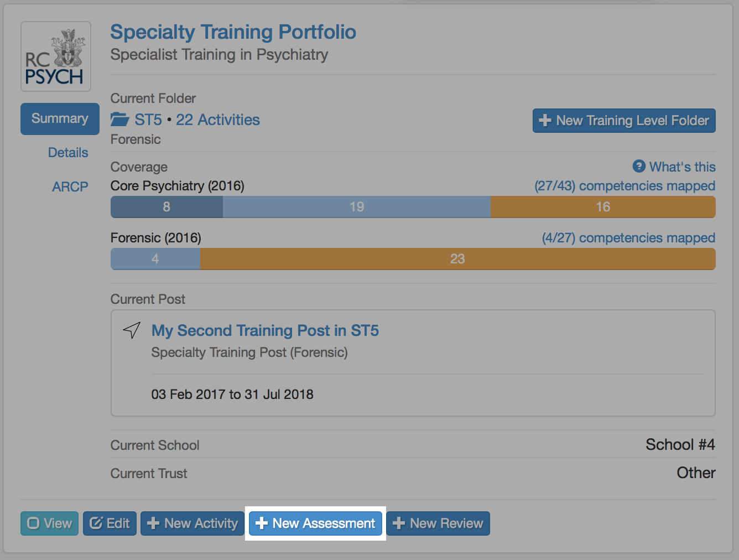Click the RC PSYCH logo image
The width and height of the screenshot is (739, 560).
(x=56, y=56)
